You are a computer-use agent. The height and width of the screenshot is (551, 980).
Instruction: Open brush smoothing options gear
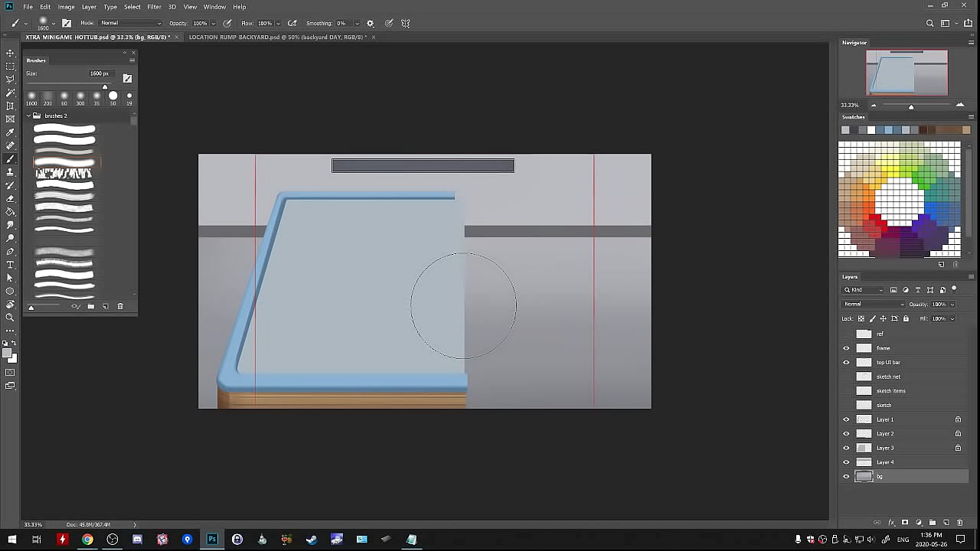pos(371,24)
